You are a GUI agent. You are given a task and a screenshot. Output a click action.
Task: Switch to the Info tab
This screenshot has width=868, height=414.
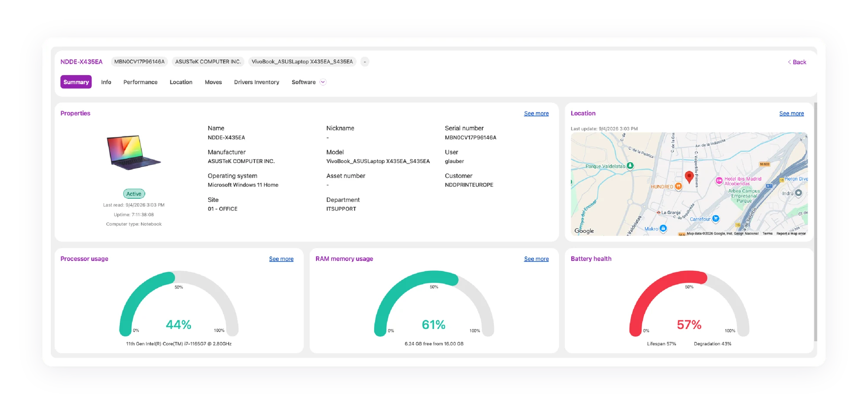tap(106, 82)
